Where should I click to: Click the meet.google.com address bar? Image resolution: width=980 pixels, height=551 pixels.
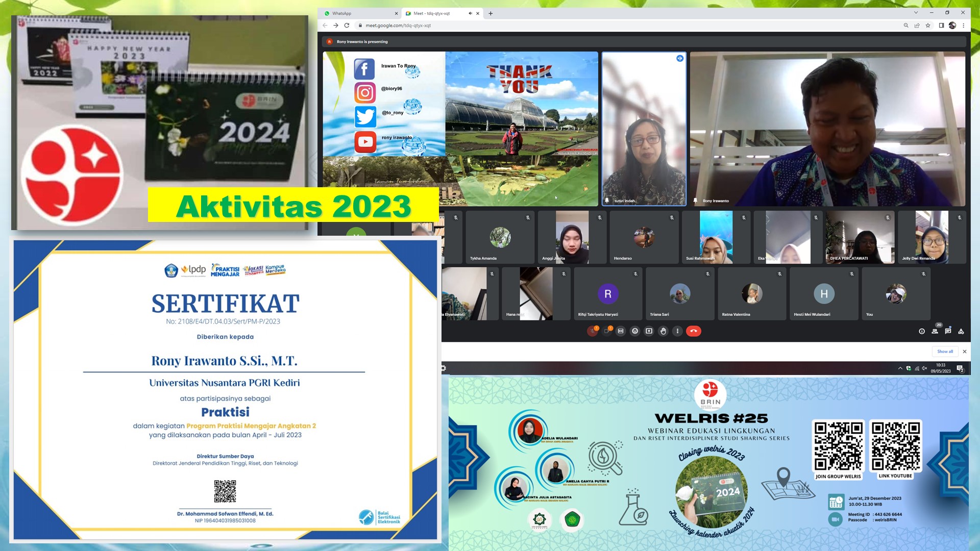628,26
